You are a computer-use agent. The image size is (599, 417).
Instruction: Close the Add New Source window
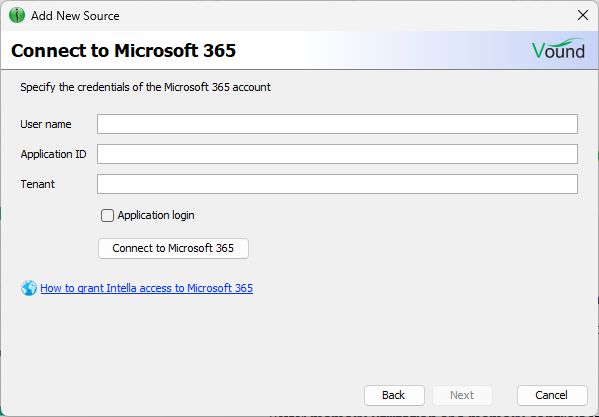coord(583,15)
